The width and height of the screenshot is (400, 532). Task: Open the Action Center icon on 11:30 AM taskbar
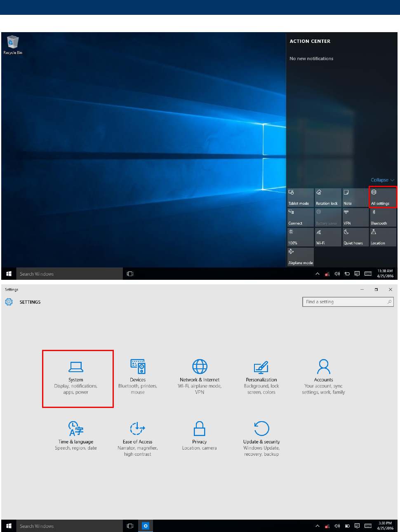click(357, 274)
